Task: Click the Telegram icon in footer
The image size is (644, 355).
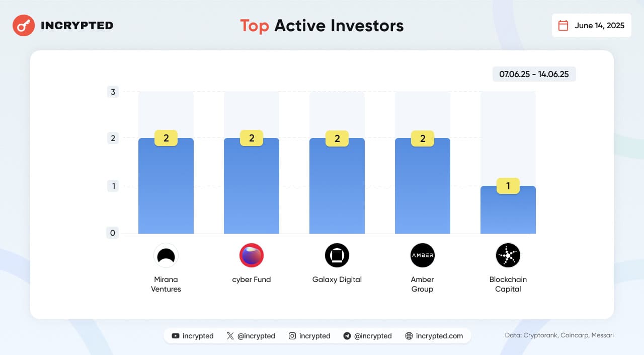Action: coord(347,336)
